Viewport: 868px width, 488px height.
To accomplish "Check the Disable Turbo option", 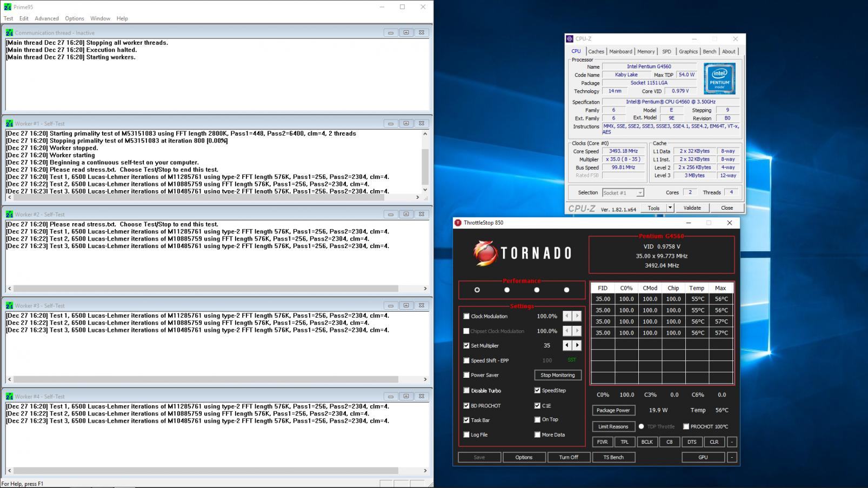I will coord(466,390).
